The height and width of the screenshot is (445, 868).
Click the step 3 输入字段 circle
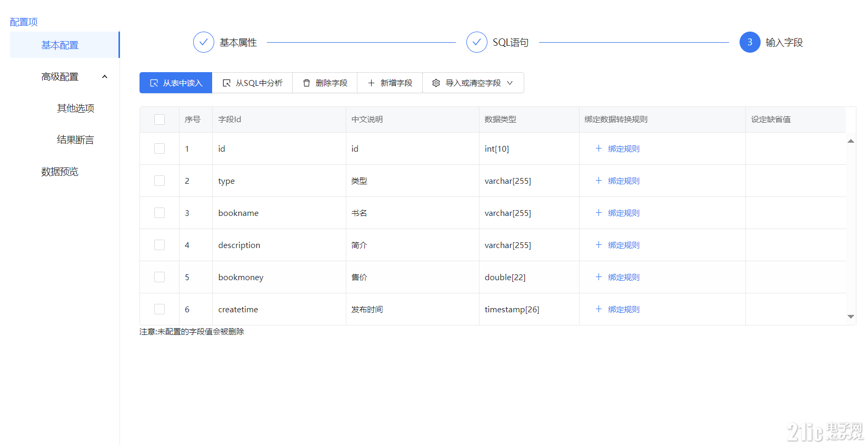click(x=750, y=42)
